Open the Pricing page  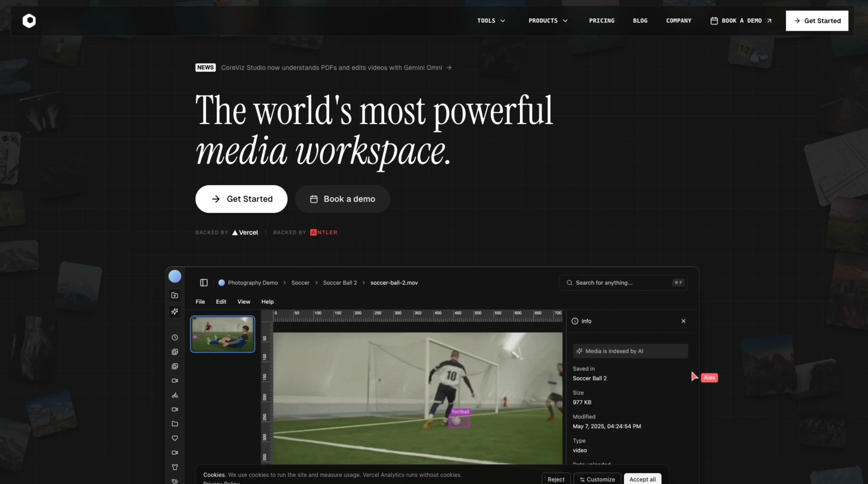coord(601,21)
